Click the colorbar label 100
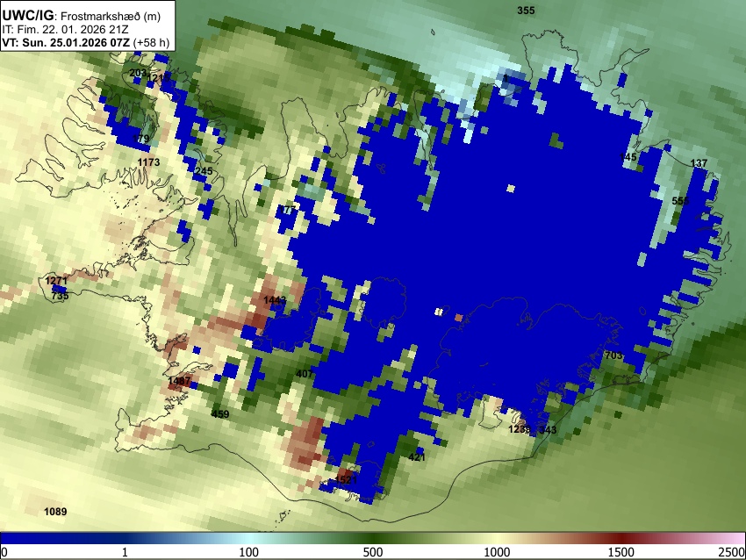Screen dimensions: 746x560 pyautogui.click(x=249, y=552)
